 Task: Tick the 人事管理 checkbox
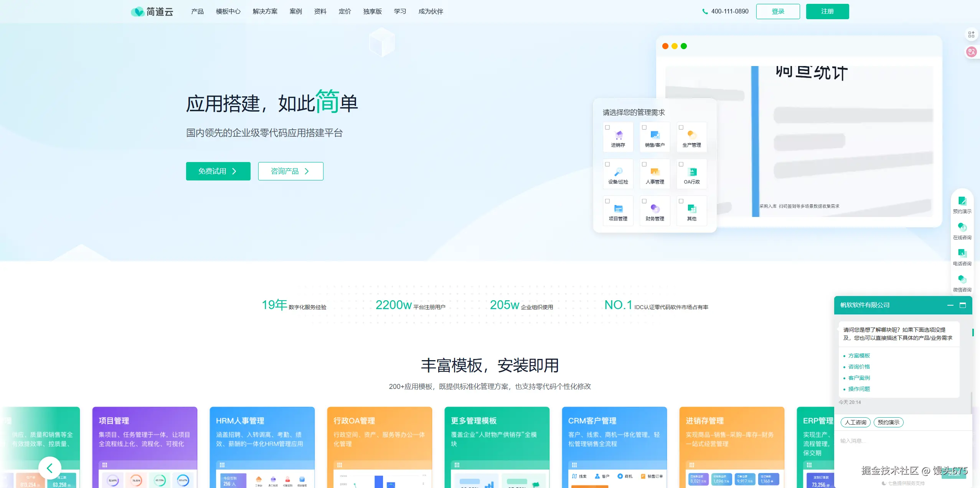(644, 164)
